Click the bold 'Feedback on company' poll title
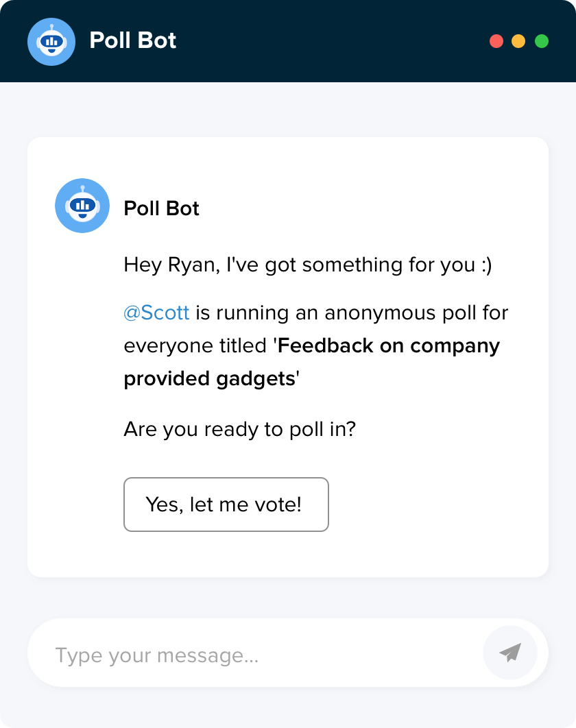Viewport: 576px width, 728px height. (388, 345)
